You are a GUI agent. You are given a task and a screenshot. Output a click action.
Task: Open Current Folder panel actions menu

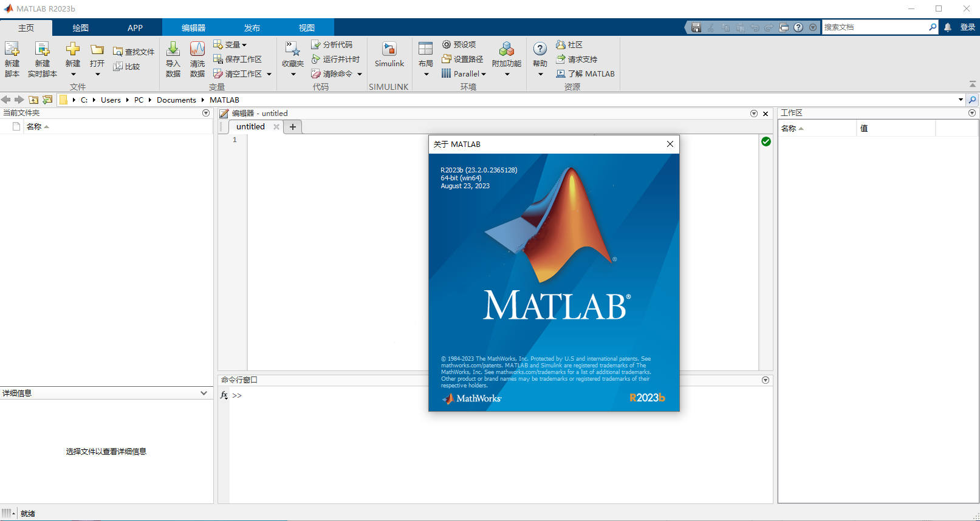coord(206,113)
